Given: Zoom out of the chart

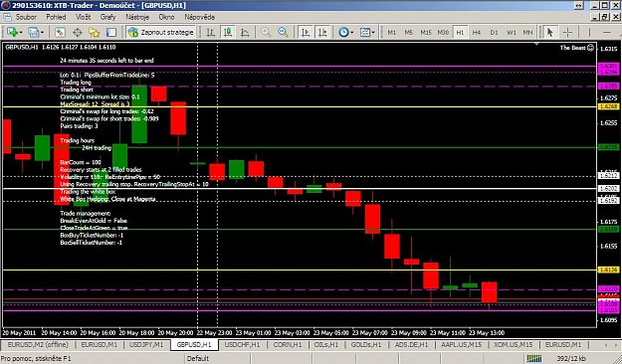Looking at the screenshot, I should (x=283, y=32).
